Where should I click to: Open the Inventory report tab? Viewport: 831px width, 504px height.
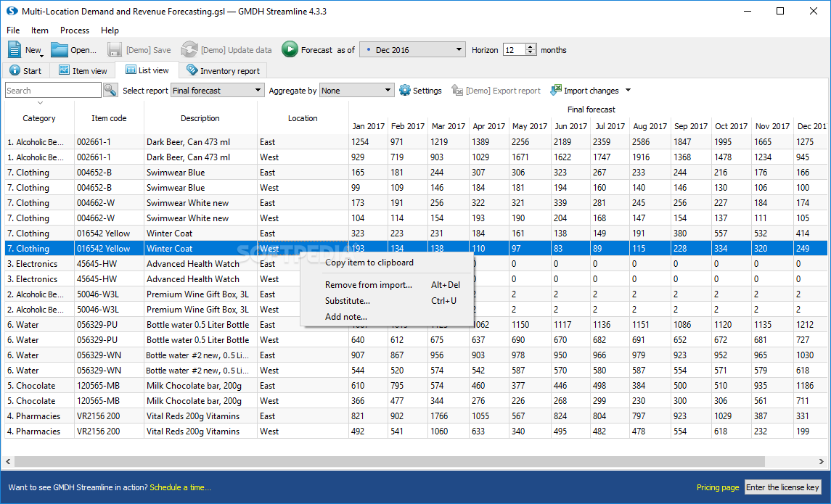tap(223, 70)
